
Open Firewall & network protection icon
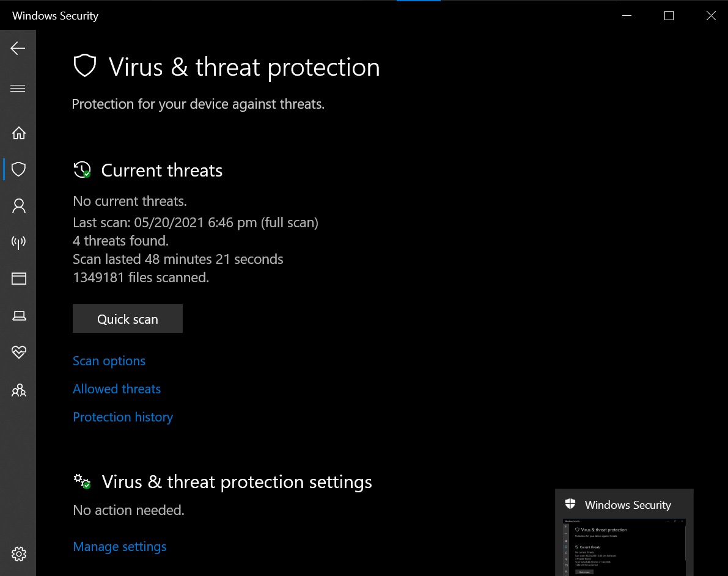tap(18, 242)
